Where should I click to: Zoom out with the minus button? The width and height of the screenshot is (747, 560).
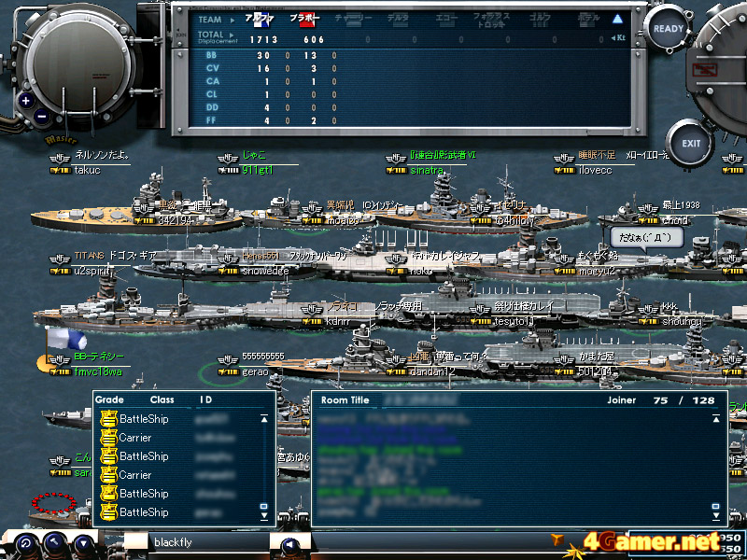41,116
